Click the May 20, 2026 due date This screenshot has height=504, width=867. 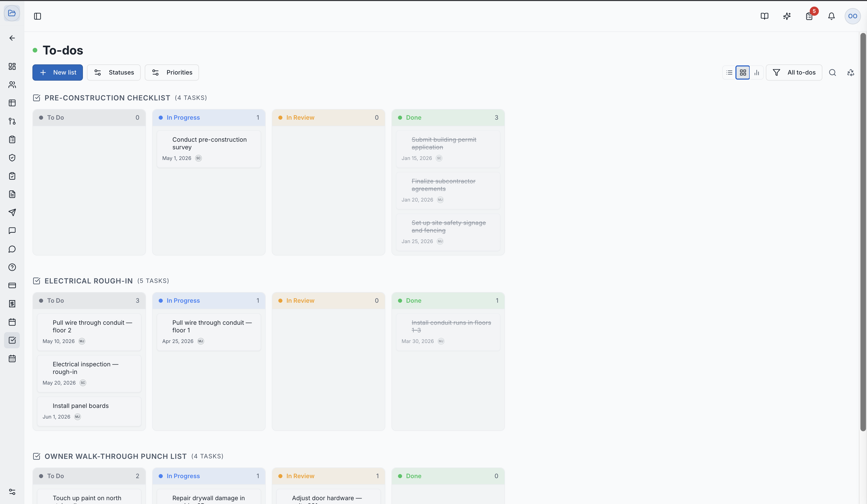pyautogui.click(x=59, y=383)
